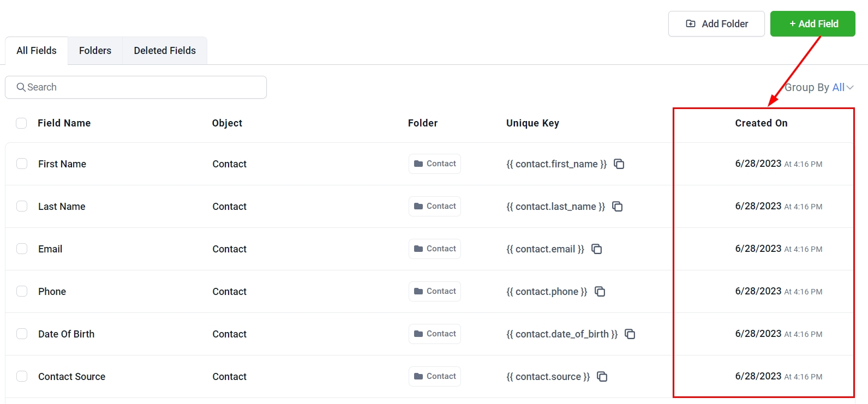Click copy icon next to contact.email
The height and width of the screenshot is (404, 868).
tap(596, 249)
